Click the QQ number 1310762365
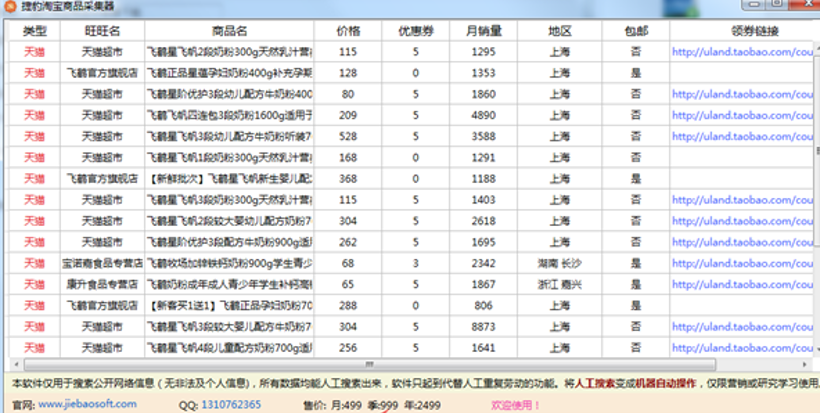This screenshot has width=820, height=413. click(x=231, y=405)
